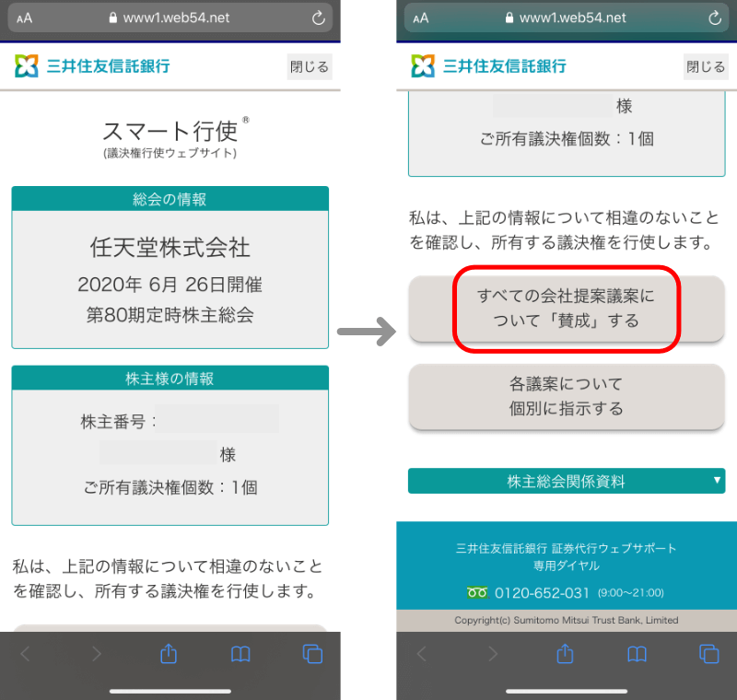The image size is (737, 700).
Task: Click the Copyright Sumitomo Mitsui Trust Bank text
Action: tap(567, 620)
